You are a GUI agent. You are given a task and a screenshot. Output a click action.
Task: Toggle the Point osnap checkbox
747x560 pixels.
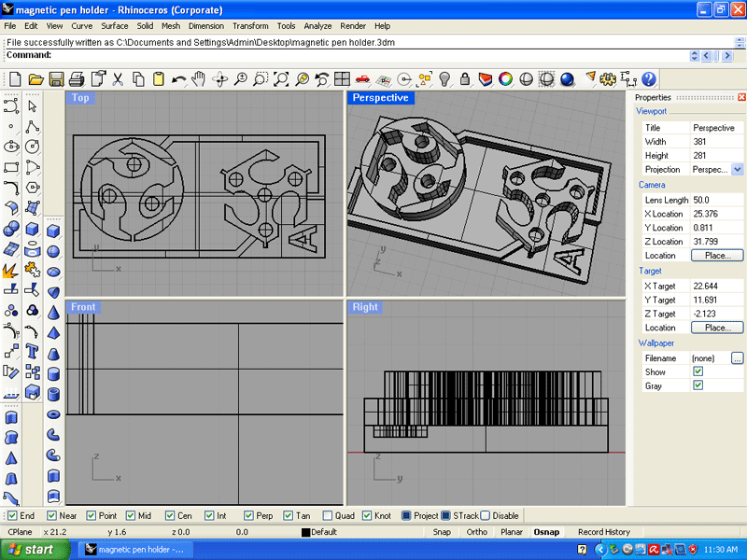click(x=91, y=516)
